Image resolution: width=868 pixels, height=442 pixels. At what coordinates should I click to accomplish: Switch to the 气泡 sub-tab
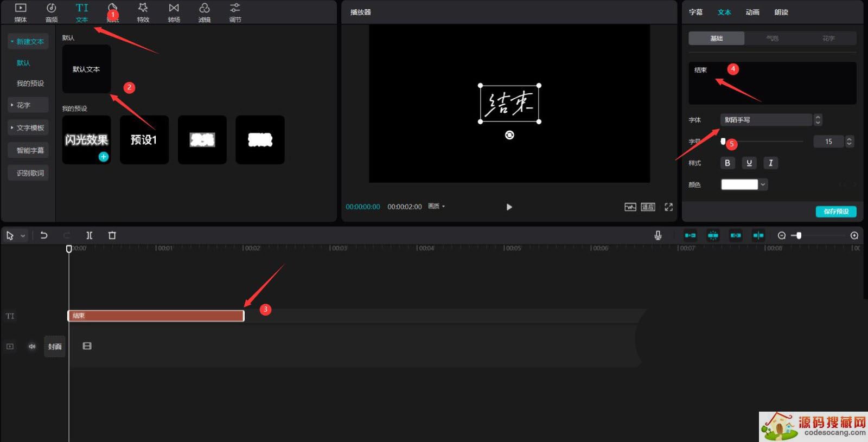point(772,39)
